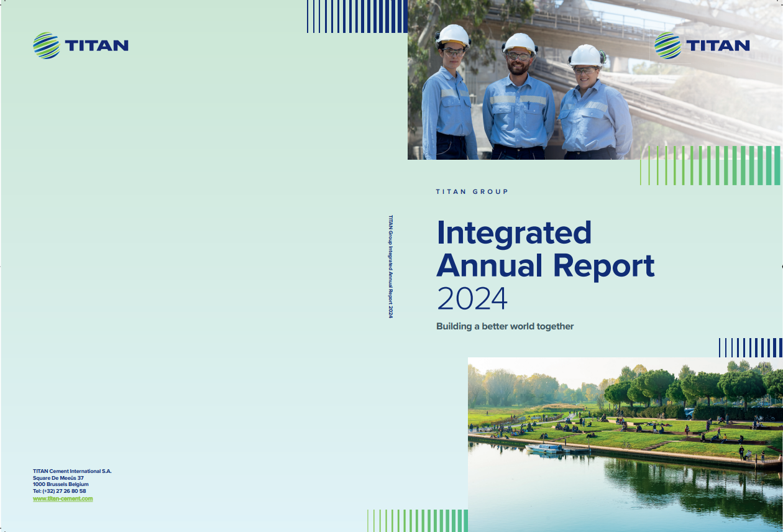Select the text "TITAN Cement International S.A."
The width and height of the screenshot is (783, 532).
[72, 471]
